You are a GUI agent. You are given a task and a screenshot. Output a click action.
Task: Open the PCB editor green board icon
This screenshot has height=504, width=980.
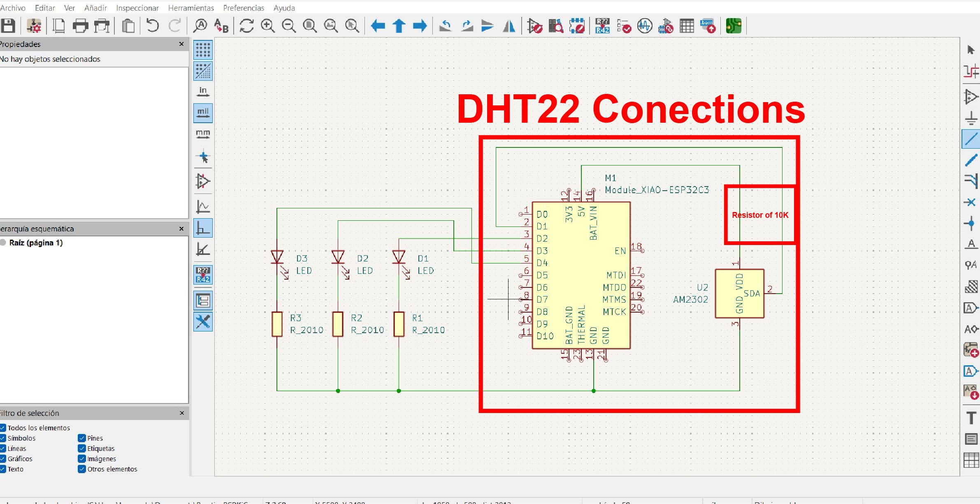[734, 26]
